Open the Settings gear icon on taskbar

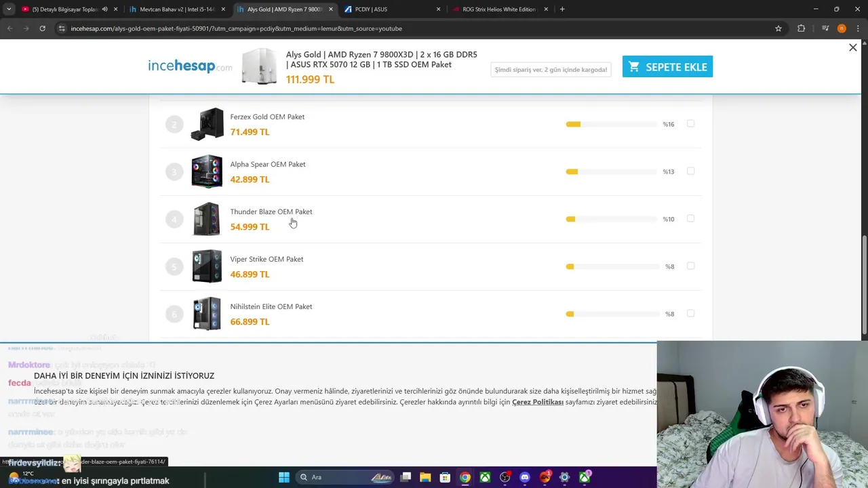click(x=564, y=477)
